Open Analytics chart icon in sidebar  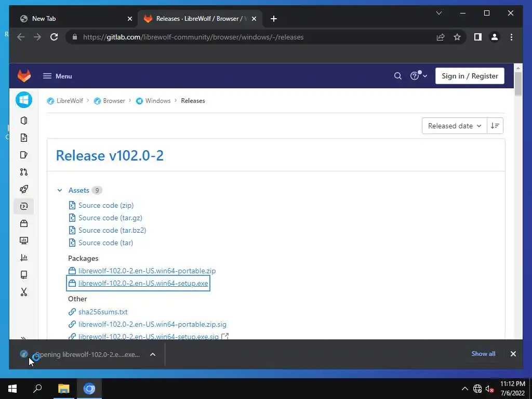click(x=24, y=258)
